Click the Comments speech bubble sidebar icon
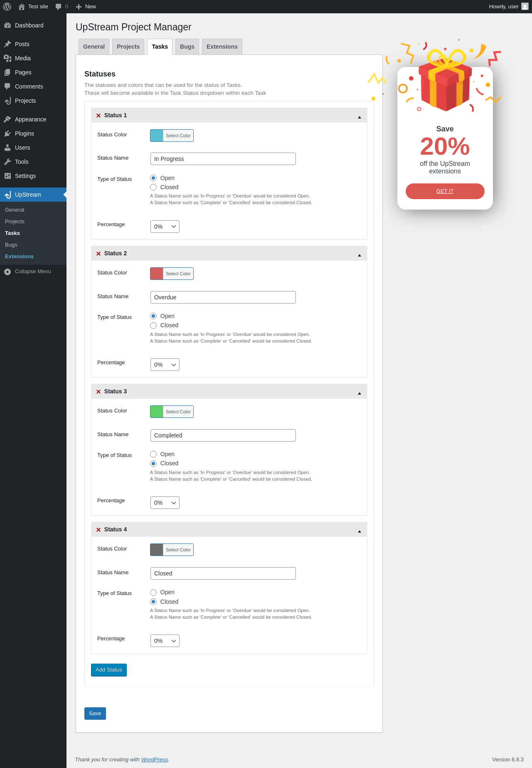The height and width of the screenshot is (768, 532). coord(7,86)
